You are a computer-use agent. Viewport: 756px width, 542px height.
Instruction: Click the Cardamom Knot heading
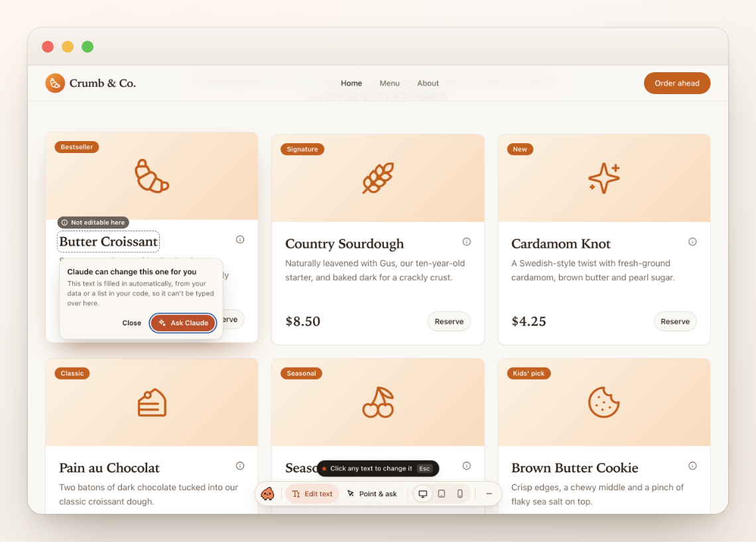pos(561,244)
